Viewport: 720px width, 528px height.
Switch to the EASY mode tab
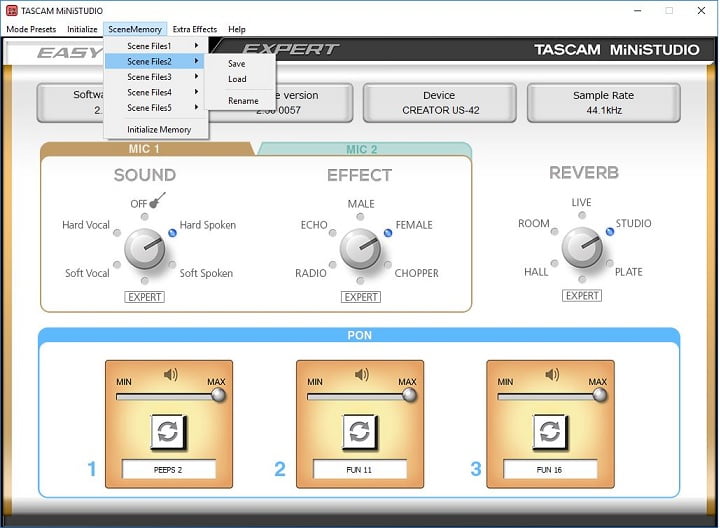click(69, 52)
